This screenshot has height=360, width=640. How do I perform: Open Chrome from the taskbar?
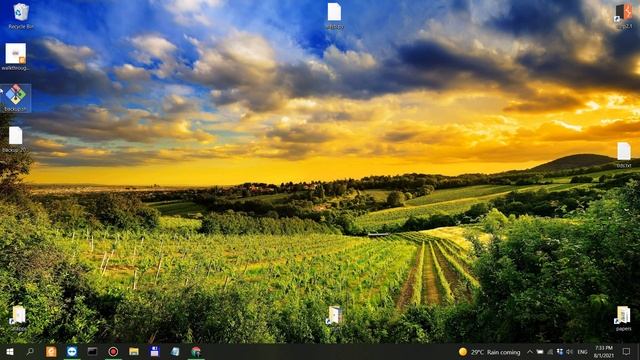(x=196, y=351)
